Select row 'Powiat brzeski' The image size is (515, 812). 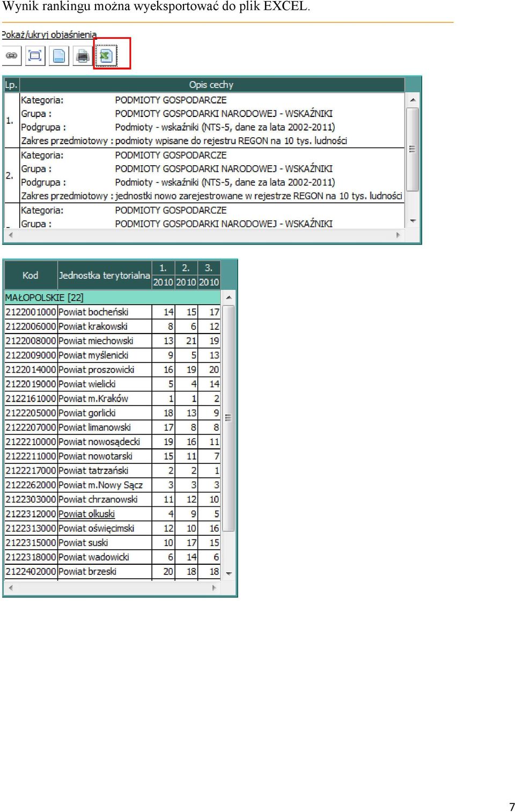pos(113,572)
